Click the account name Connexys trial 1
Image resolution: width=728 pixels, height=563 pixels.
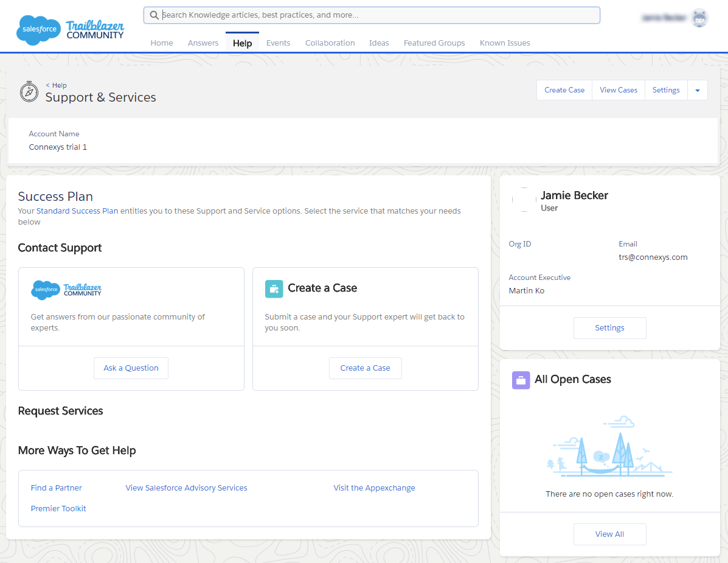[58, 147]
